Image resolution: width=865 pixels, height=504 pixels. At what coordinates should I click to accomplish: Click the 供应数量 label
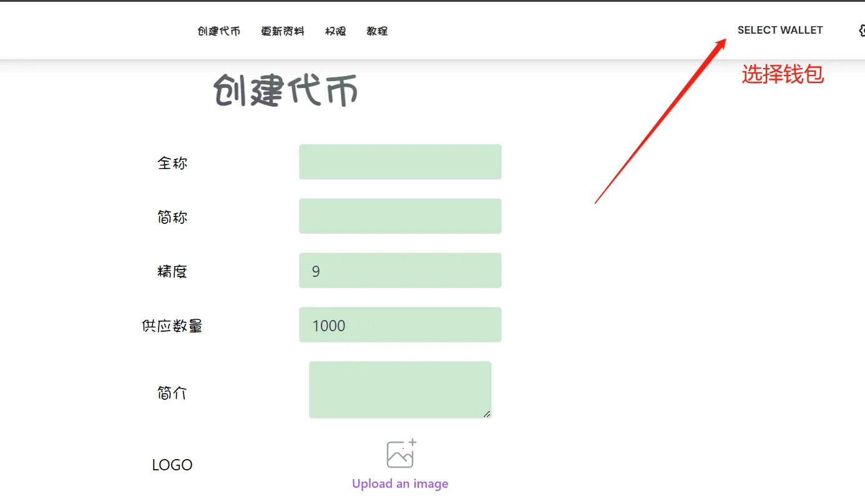point(172,326)
